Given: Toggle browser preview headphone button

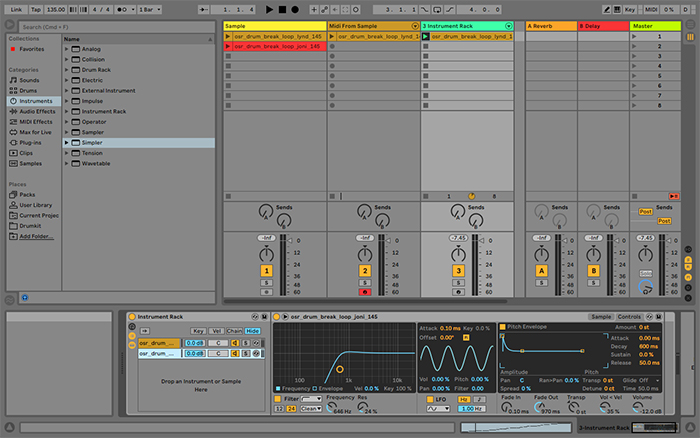Looking at the screenshot, I should click(x=25, y=298).
